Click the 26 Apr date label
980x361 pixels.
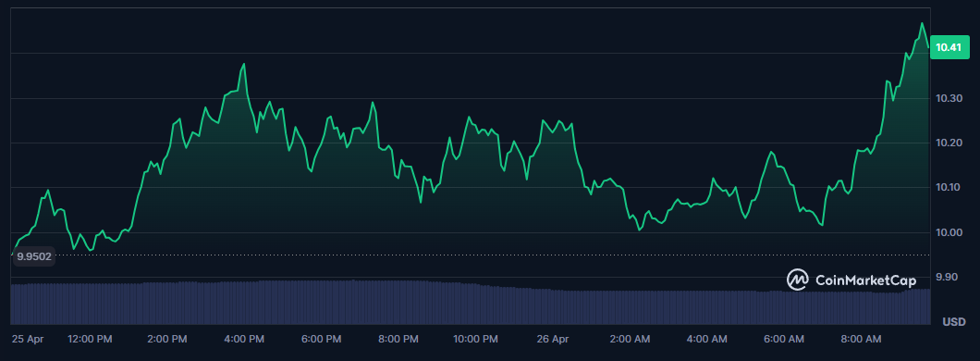(x=553, y=339)
